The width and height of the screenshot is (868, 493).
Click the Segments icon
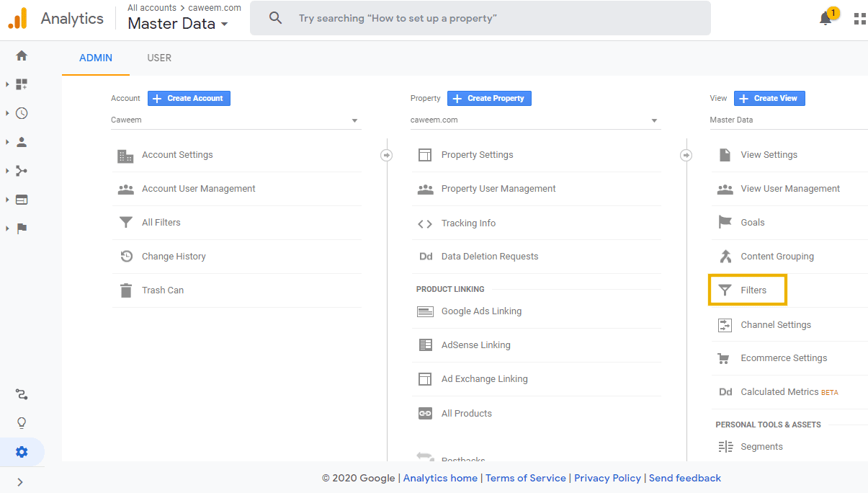tap(725, 447)
